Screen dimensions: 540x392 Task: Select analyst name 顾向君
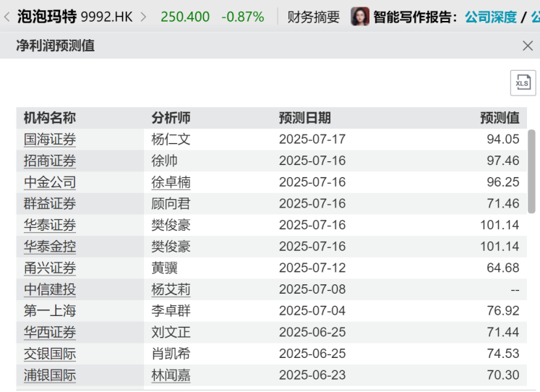coord(171,203)
